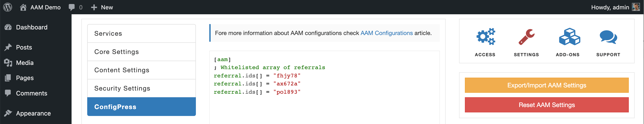644x124 pixels.
Task: Select the Services settings tab
Action: click(142, 33)
